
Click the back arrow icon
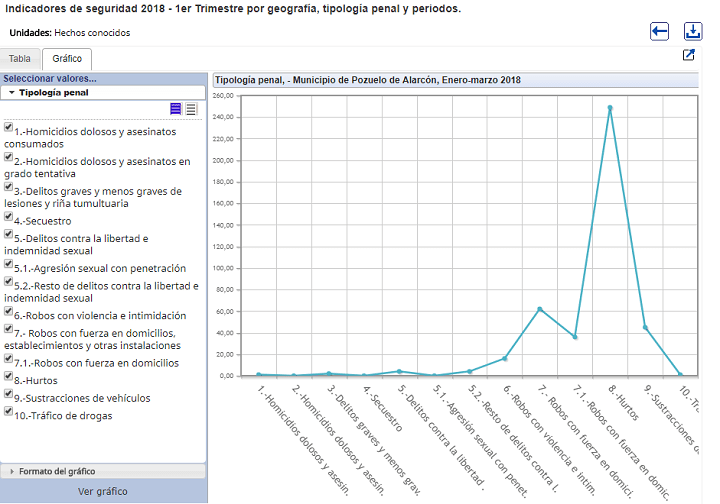[x=659, y=32]
